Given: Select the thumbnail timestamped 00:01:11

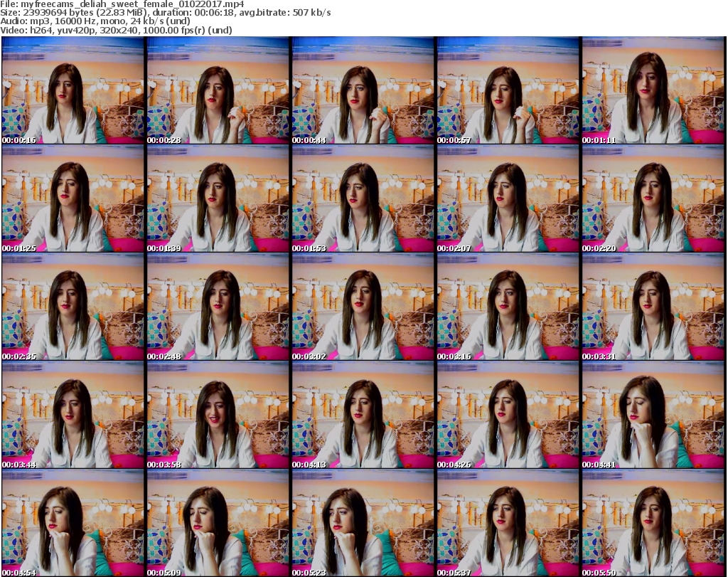Looking at the screenshot, I should (x=653, y=90).
